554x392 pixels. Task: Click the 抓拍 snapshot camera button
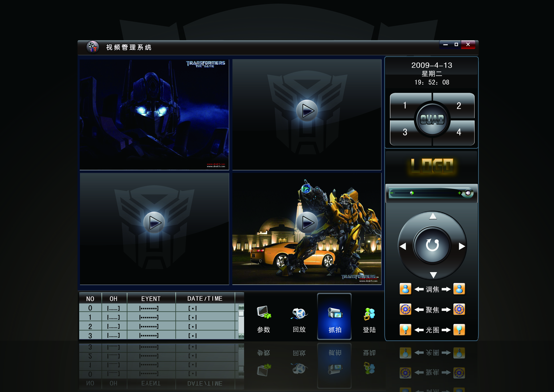(334, 316)
